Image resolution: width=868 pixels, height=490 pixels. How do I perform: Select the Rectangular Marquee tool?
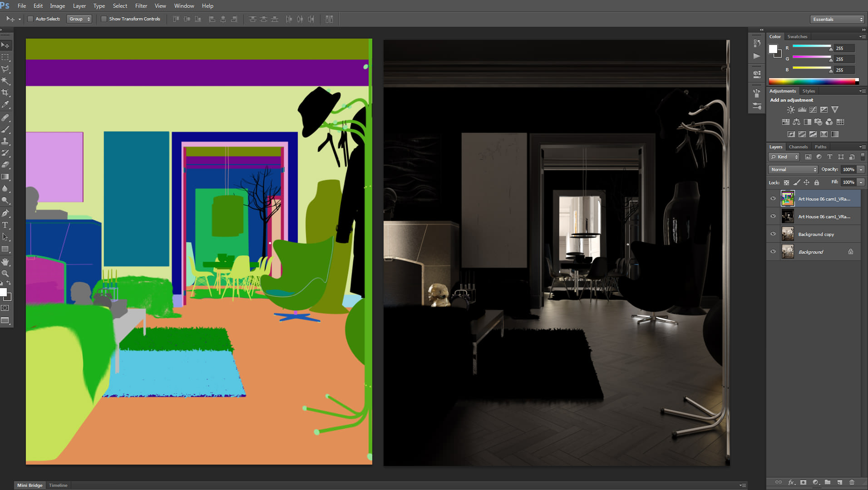[5, 57]
